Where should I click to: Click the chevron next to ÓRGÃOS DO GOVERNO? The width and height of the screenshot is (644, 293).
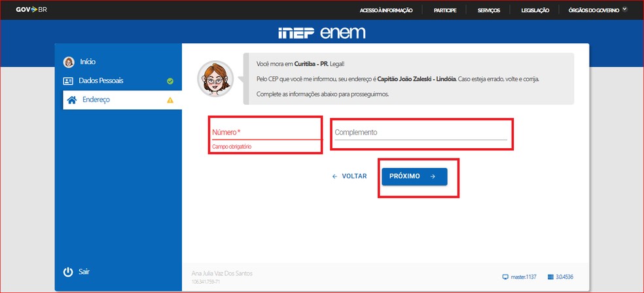point(625,9)
